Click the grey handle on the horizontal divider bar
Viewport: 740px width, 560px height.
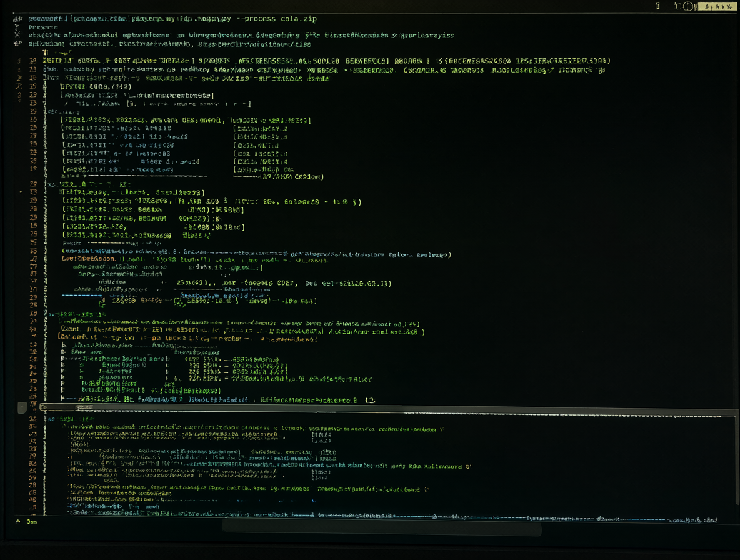tap(22, 407)
